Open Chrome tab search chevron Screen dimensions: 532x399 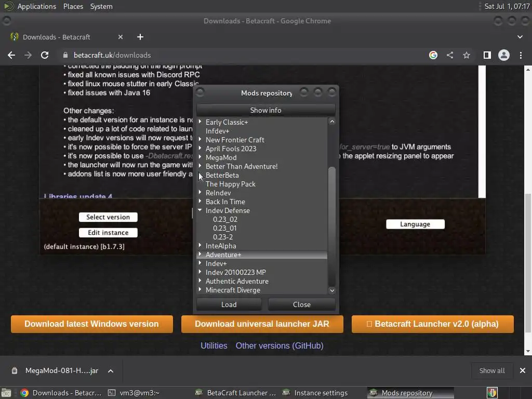coord(520,37)
